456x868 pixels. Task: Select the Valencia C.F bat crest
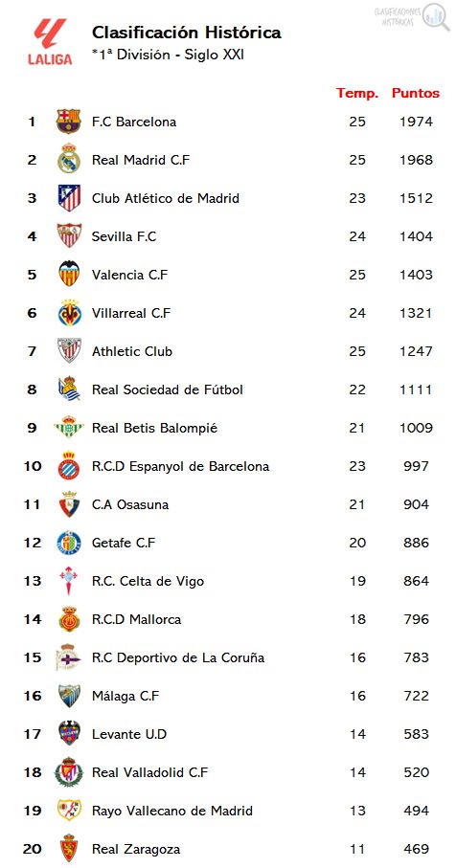coord(69,274)
